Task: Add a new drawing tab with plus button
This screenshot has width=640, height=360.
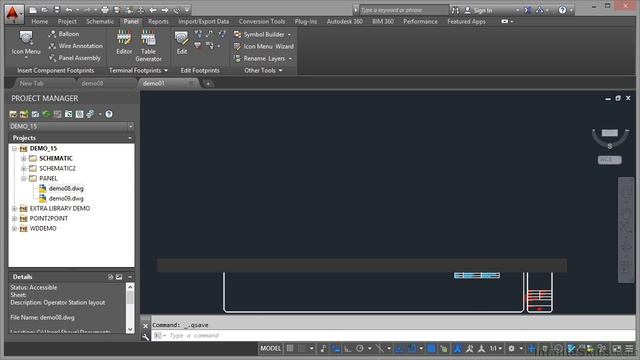Action: pyautogui.click(x=208, y=84)
